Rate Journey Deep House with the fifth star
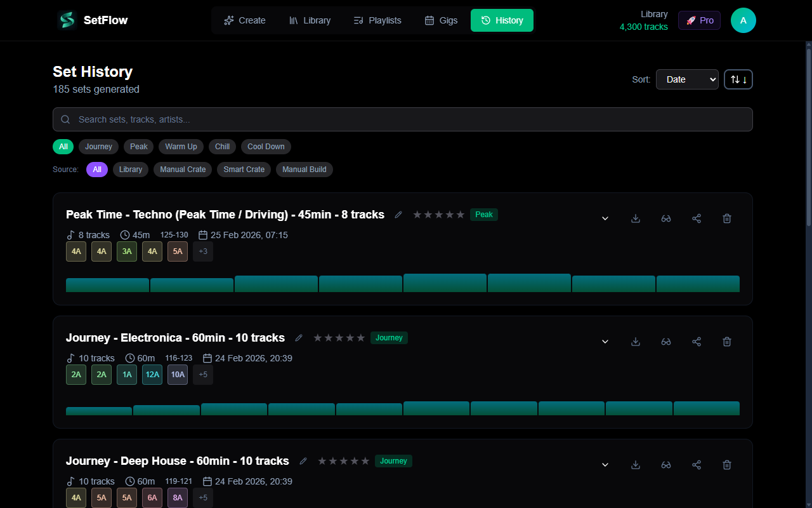 (365, 460)
